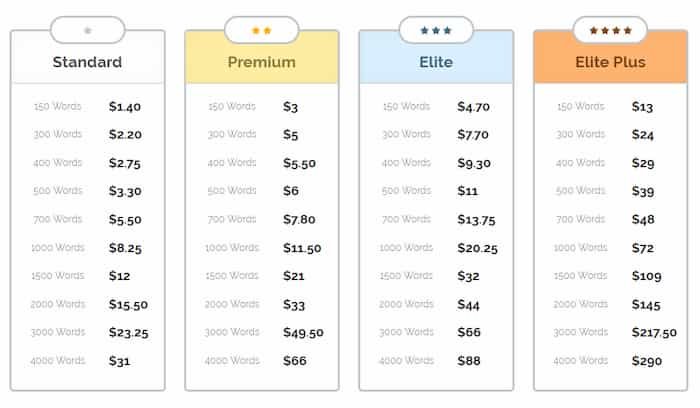700x408 pixels.
Task: Choose the $49.50 Premium price
Action: [x=303, y=333]
